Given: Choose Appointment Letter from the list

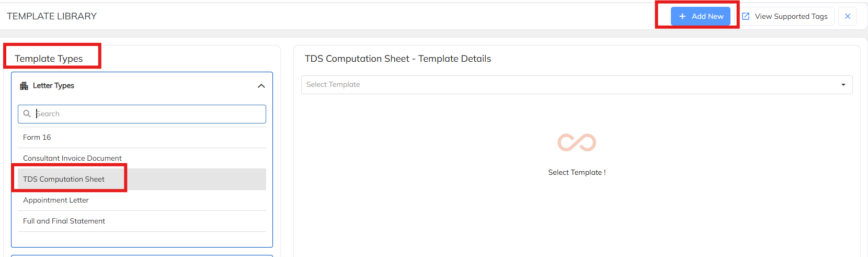Looking at the screenshot, I should (56, 200).
